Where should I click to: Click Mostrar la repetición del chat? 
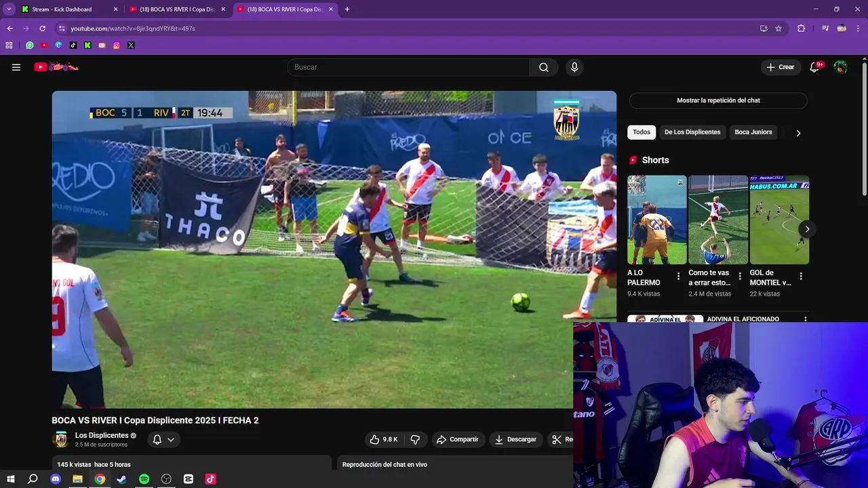(x=718, y=100)
